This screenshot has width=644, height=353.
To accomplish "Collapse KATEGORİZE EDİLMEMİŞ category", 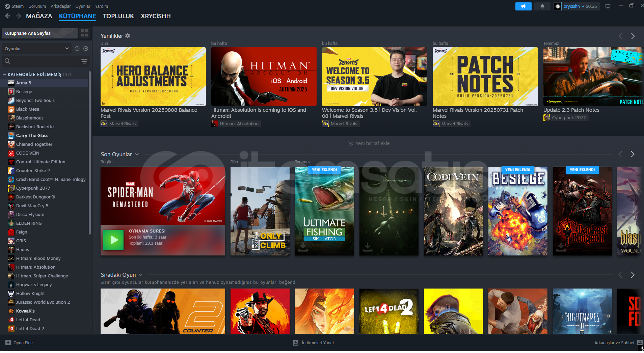I will pyautogui.click(x=4, y=74).
